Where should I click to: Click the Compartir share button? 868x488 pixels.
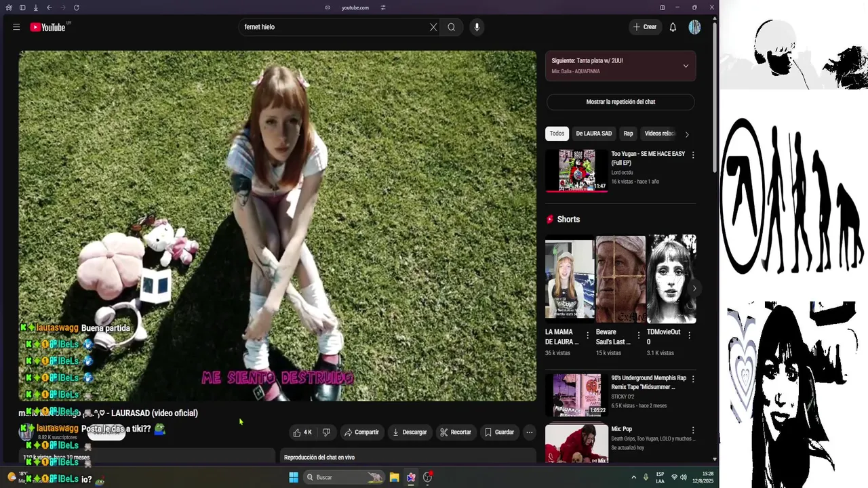point(361,432)
